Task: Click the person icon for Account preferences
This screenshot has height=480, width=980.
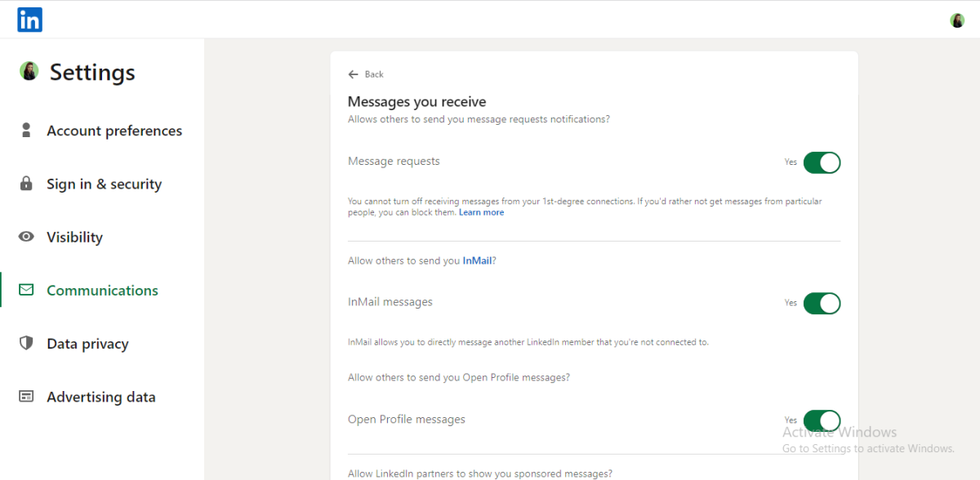Action: click(x=27, y=131)
